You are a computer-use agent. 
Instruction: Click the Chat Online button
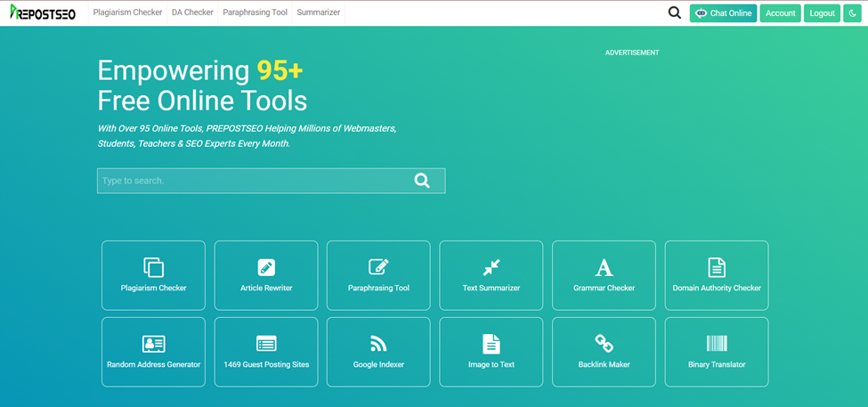click(x=723, y=13)
